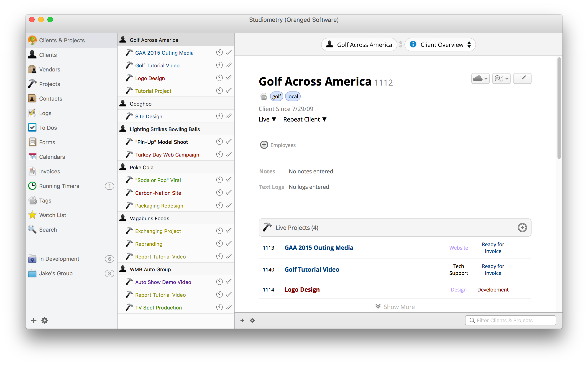Viewport: 588px width, 365px height.
Task: Toggle the checkmark on Golf Tutorial Video project
Action: (x=230, y=65)
